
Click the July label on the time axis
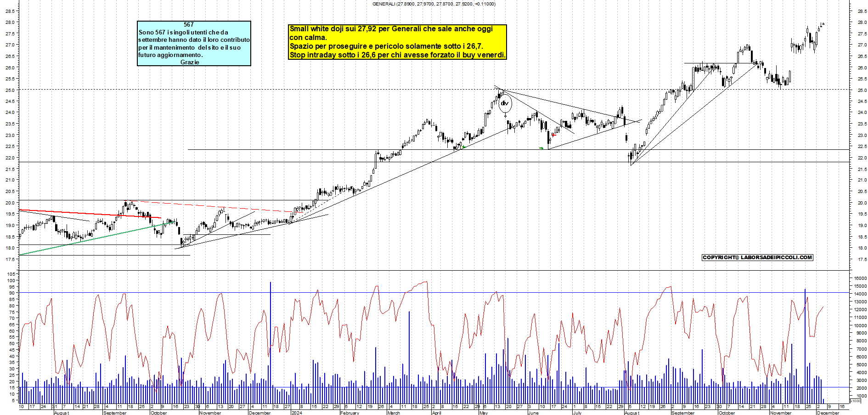point(577,413)
